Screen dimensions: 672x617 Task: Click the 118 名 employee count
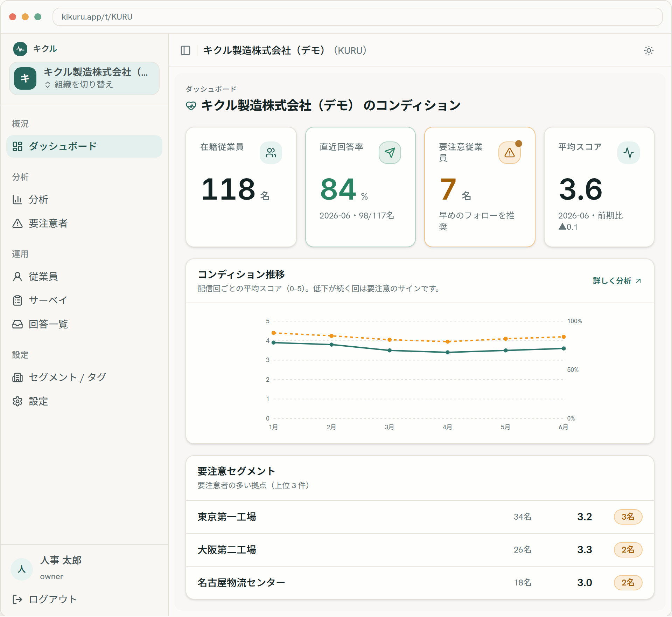tap(236, 189)
